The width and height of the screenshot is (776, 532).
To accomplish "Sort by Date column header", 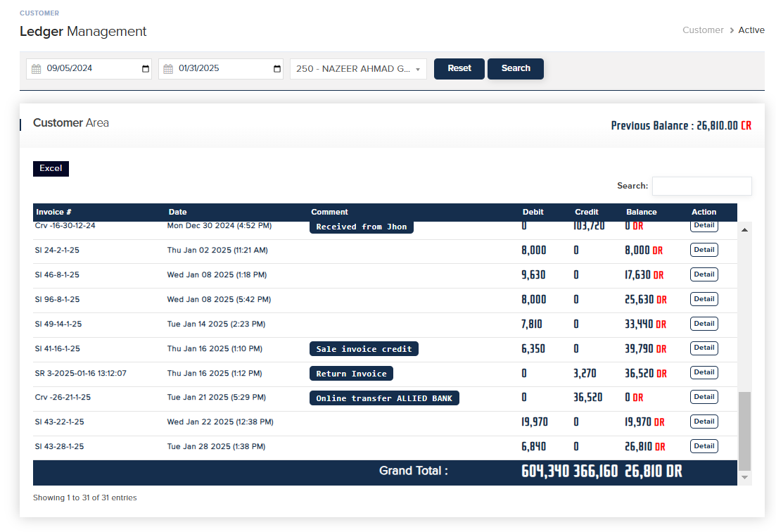I will click(x=178, y=212).
